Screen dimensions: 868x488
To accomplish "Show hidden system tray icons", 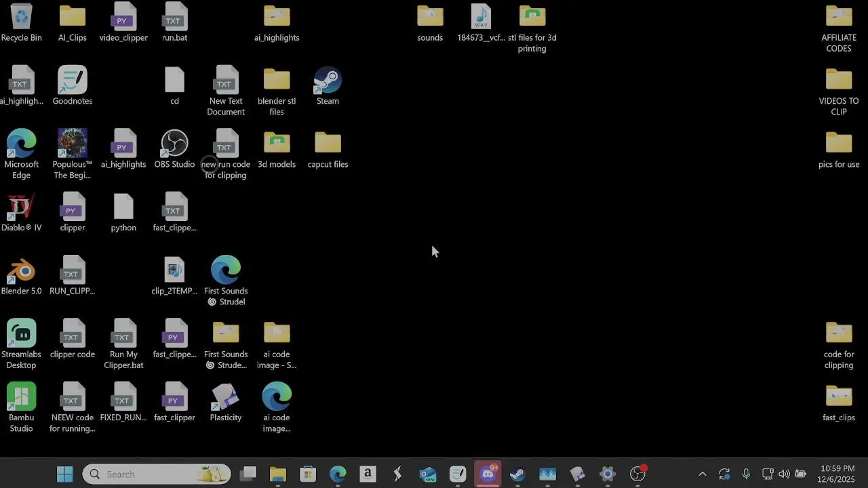I will tap(703, 474).
